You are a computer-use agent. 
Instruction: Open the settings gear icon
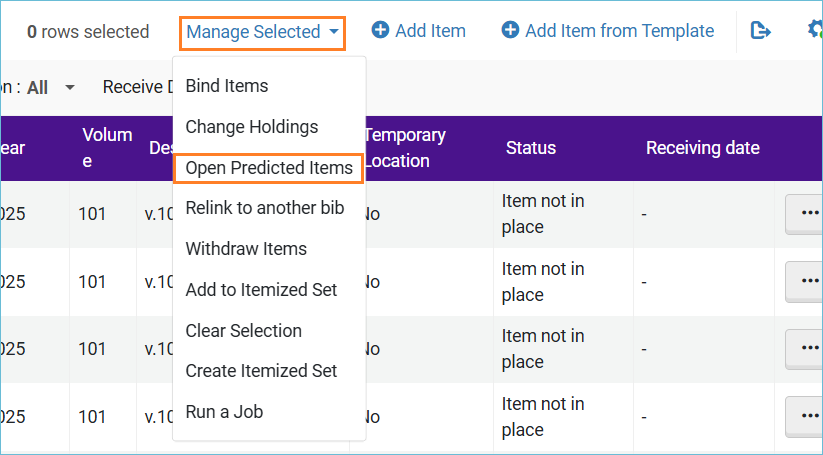click(x=815, y=30)
